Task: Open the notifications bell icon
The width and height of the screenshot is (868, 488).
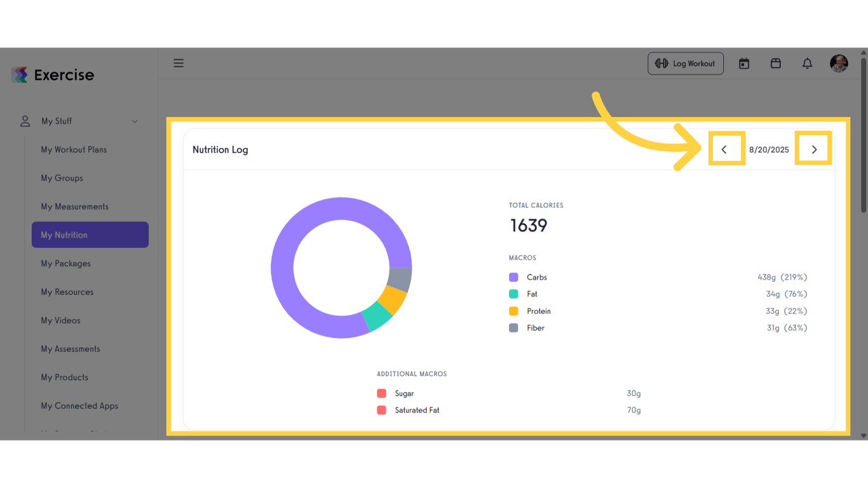Action: pos(807,63)
